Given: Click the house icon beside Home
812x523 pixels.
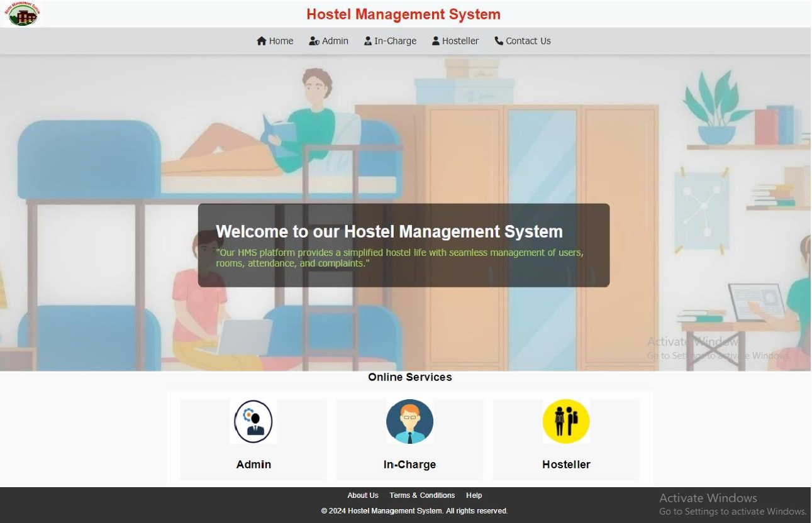Looking at the screenshot, I should click(x=262, y=41).
